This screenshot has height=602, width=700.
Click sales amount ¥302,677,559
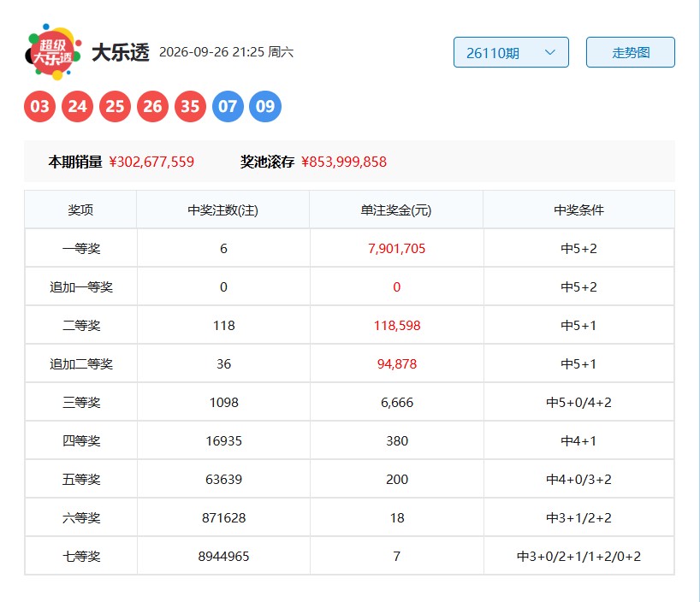pyautogui.click(x=151, y=162)
